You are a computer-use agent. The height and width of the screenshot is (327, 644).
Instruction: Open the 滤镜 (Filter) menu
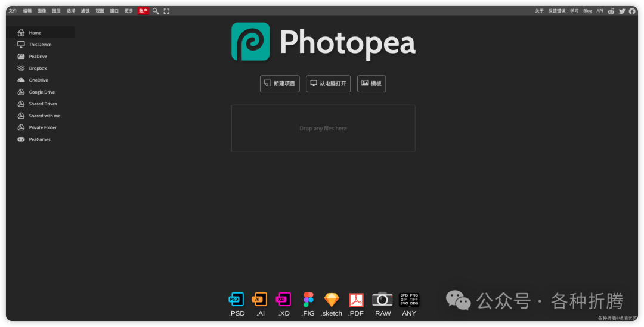coord(85,11)
